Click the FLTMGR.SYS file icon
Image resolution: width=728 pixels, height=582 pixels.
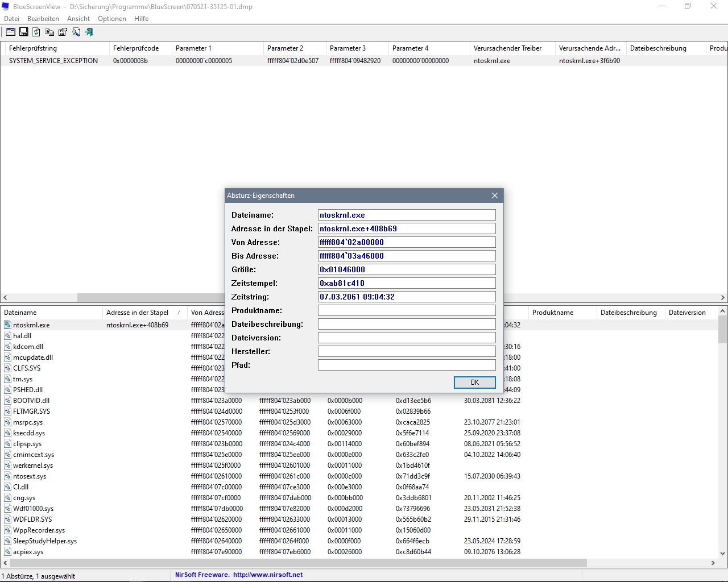coord(8,411)
